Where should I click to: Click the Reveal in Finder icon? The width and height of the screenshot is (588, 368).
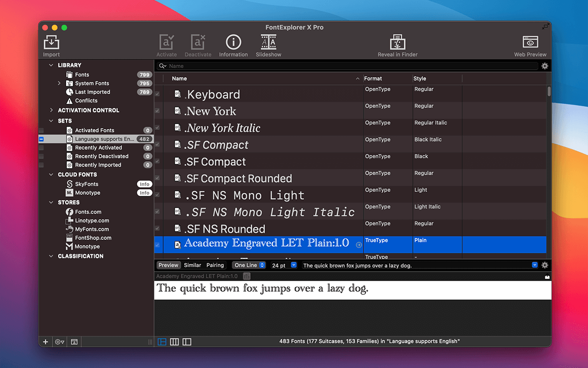click(x=397, y=43)
